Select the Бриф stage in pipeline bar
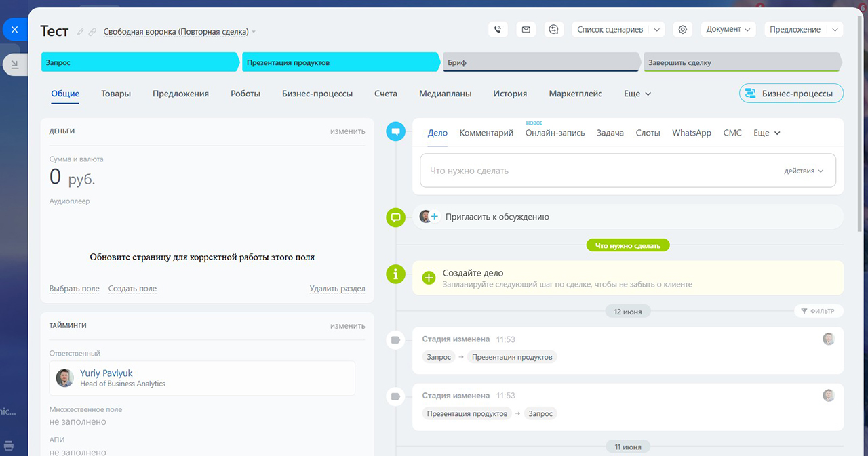The image size is (868, 456). click(x=540, y=62)
